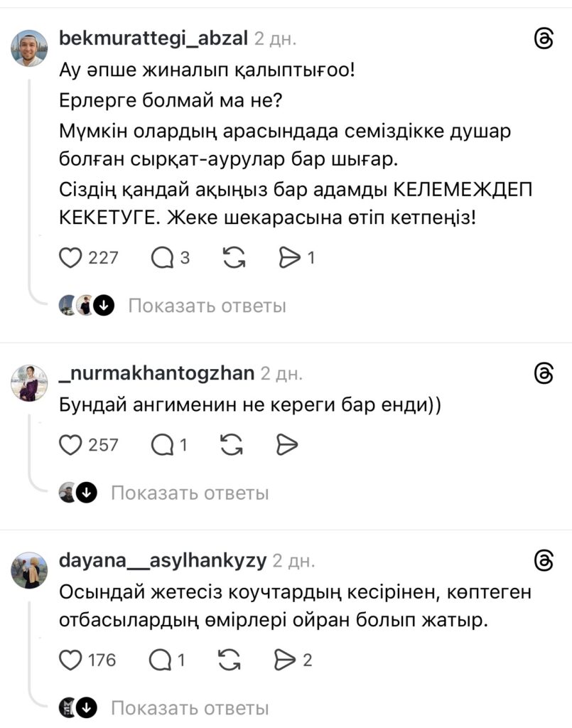The width and height of the screenshot is (572, 728).
Task: Share bekmurattegi_abzal's comment via send icon
Action: pyautogui.click(x=290, y=259)
